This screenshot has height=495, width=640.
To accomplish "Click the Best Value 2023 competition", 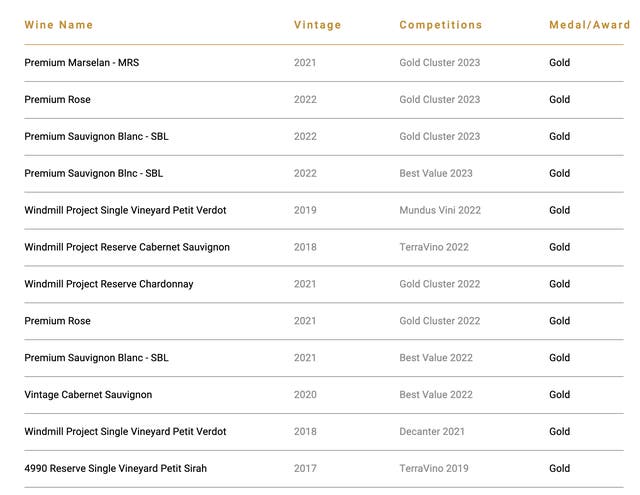I will pyautogui.click(x=436, y=174).
